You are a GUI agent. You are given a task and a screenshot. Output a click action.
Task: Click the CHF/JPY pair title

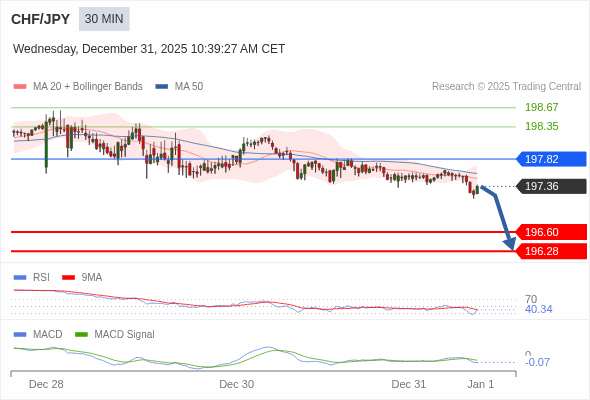click(x=41, y=19)
